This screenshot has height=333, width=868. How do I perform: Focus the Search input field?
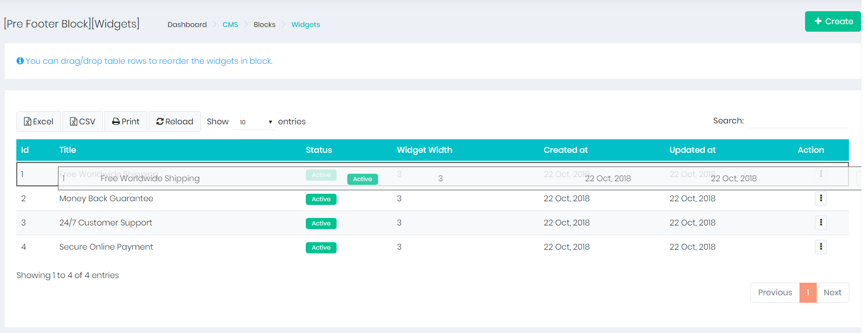point(798,121)
